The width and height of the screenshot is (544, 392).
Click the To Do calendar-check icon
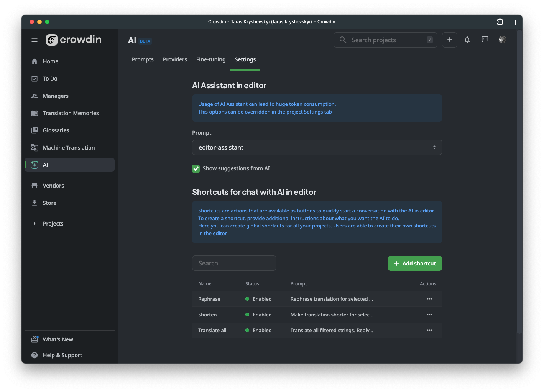tap(35, 79)
